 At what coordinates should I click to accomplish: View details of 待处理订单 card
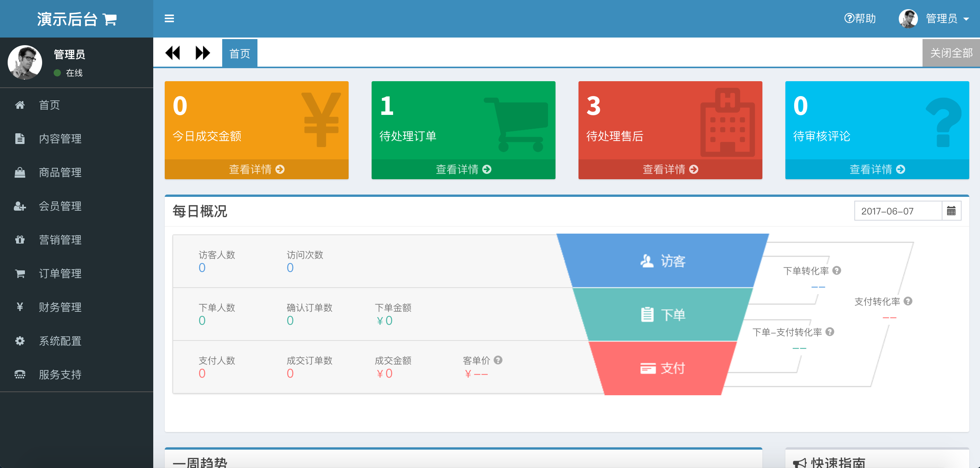[x=463, y=169]
